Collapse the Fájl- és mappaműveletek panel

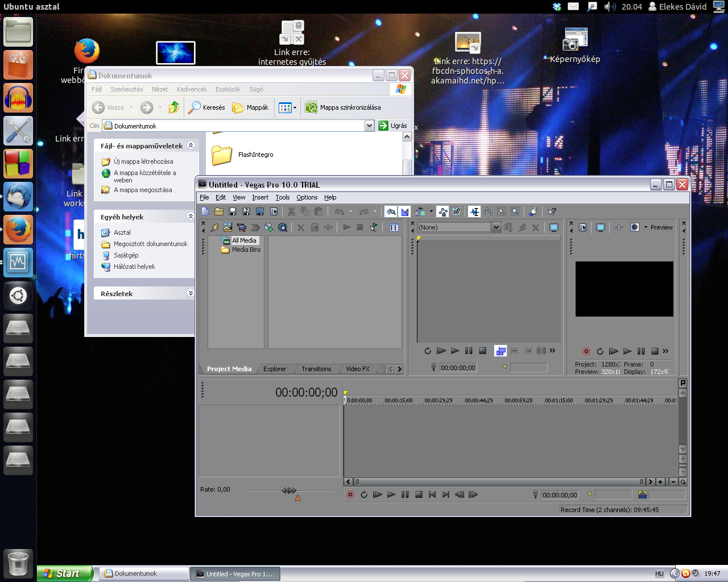pyautogui.click(x=191, y=145)
